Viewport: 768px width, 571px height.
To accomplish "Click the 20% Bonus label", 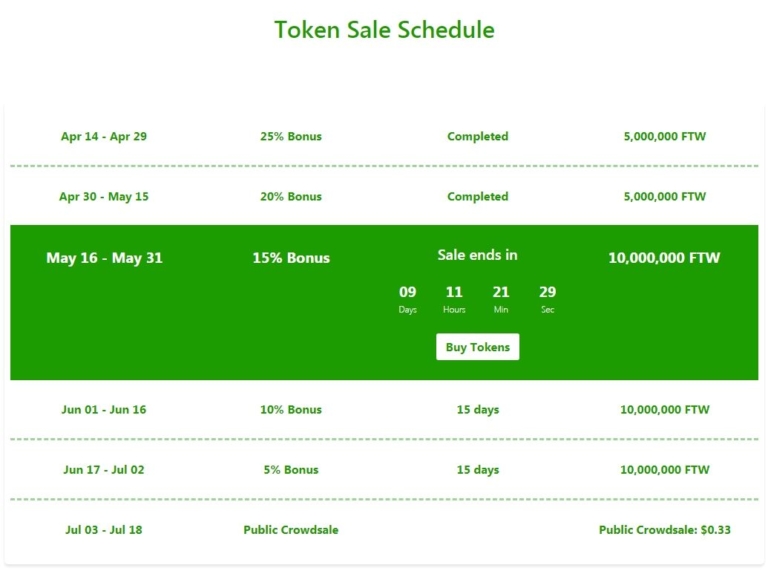I will (x=291, y=196).
